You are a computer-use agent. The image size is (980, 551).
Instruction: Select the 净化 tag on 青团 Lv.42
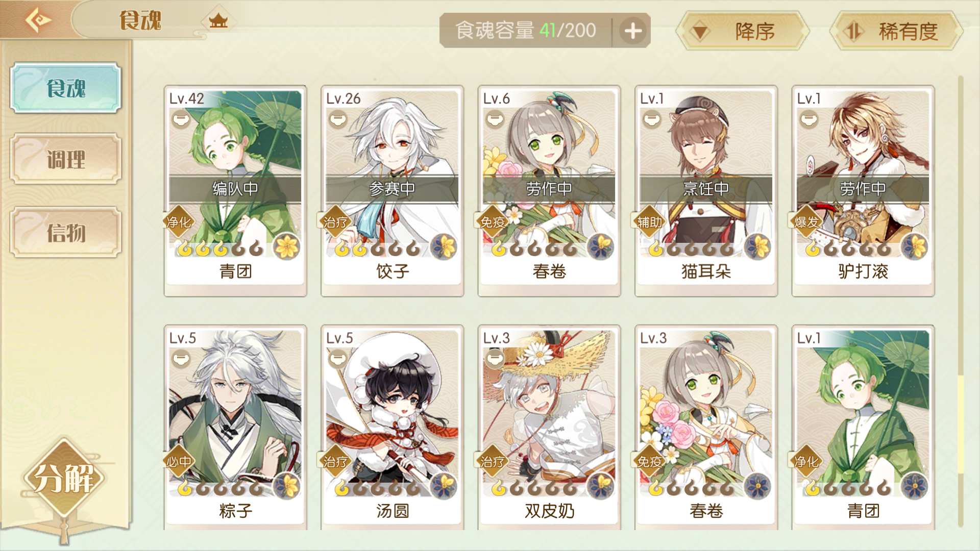click(178, 222)
